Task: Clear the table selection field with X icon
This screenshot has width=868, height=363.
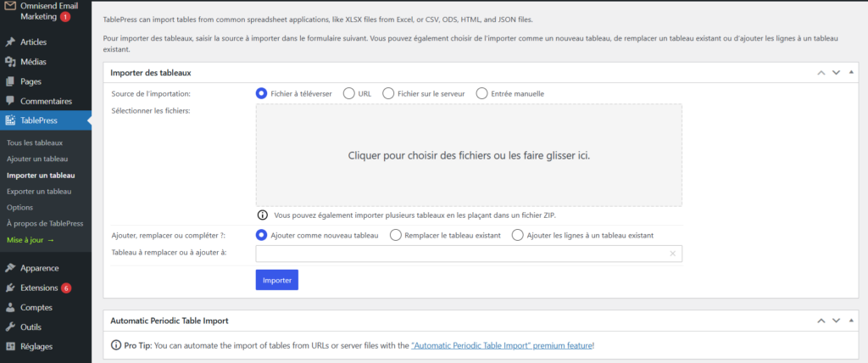Action: click(672, 254)
